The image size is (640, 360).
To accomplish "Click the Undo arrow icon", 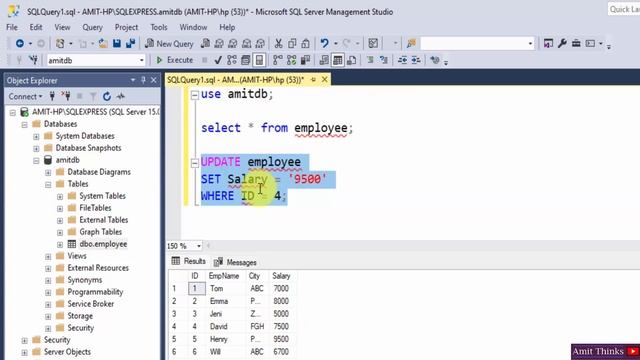I will [x=324, y=43].
